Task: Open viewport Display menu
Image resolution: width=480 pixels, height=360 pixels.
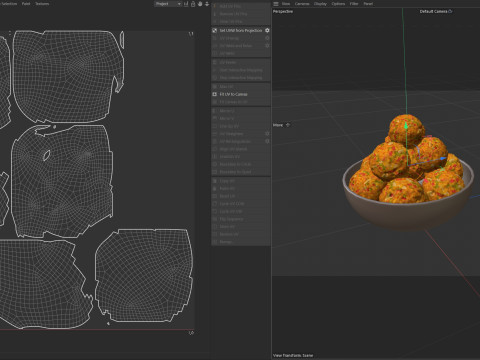Action: point(320,4)
